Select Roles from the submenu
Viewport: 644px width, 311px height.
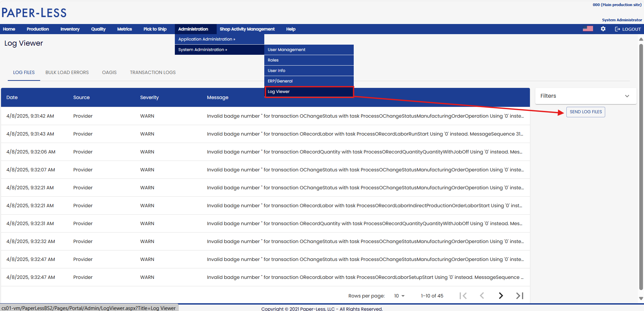(309, 60)
